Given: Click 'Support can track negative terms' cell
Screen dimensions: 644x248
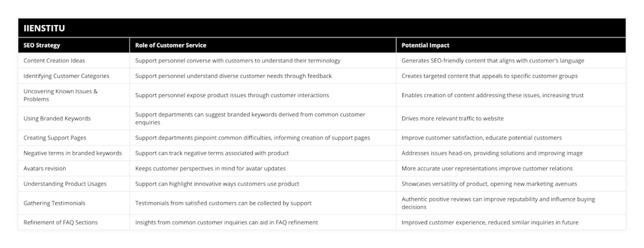Looking at the screenshot, I should pyautogui.click(x=263, y=153).
